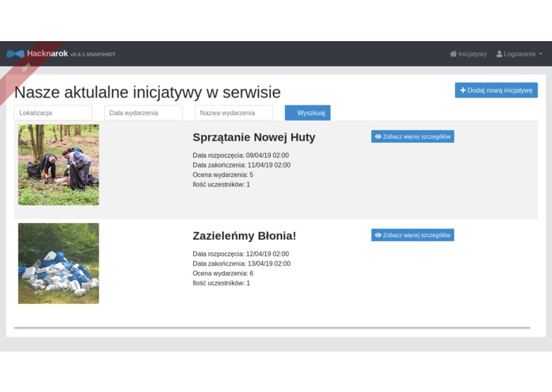Click start date 09/04/19 02:00 text
The height and width of the screenshot is (392, 552).
pos(241,156)
